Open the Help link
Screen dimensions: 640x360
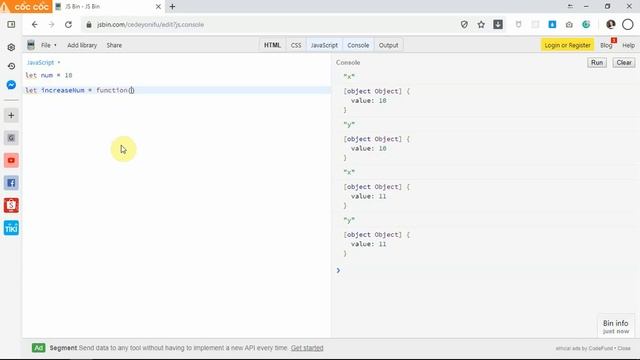(x=629, y=45)
